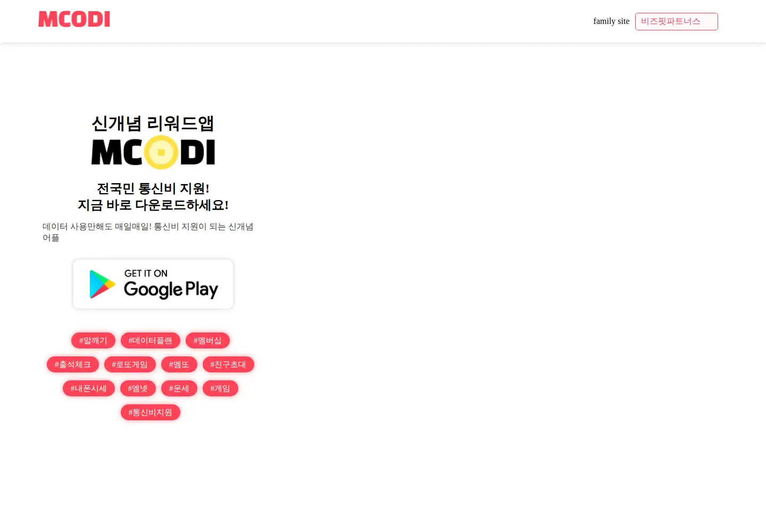The width and height of the screenshot is (766, 532).
Task: Click the description text starting with '데이터 사용만해도'
Action: (x=148, y=232)
